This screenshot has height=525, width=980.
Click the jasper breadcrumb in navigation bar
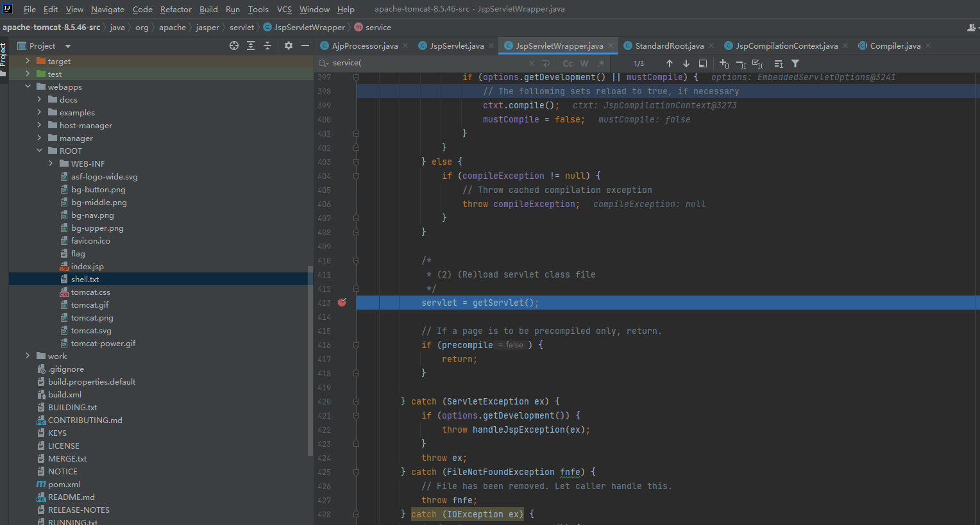coord(207,28)
